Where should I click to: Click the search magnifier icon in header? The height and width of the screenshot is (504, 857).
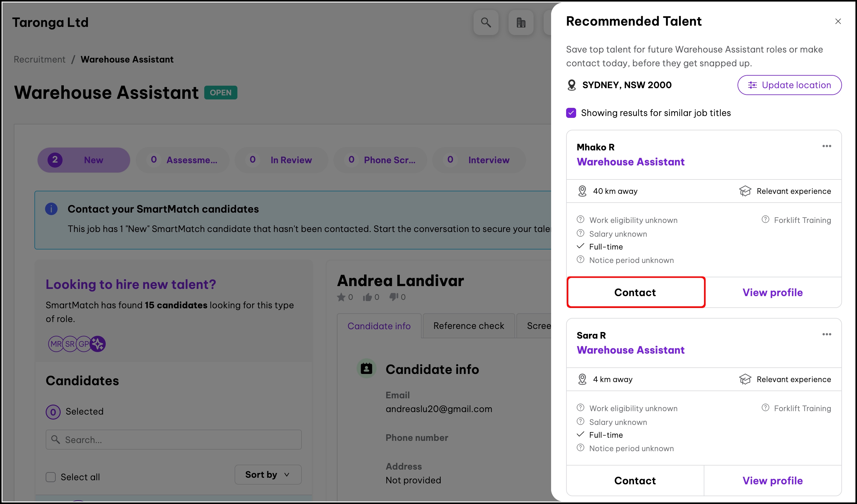click(486, 23)
